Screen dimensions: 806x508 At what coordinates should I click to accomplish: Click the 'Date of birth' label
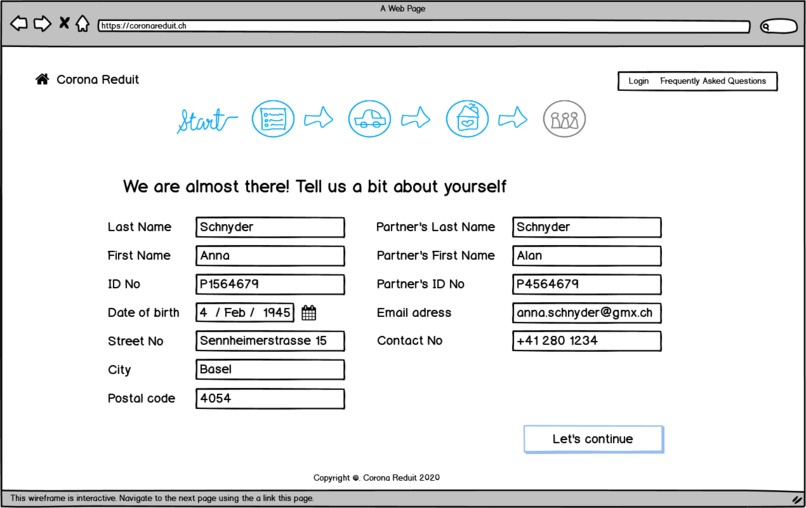tap(143, 313)
